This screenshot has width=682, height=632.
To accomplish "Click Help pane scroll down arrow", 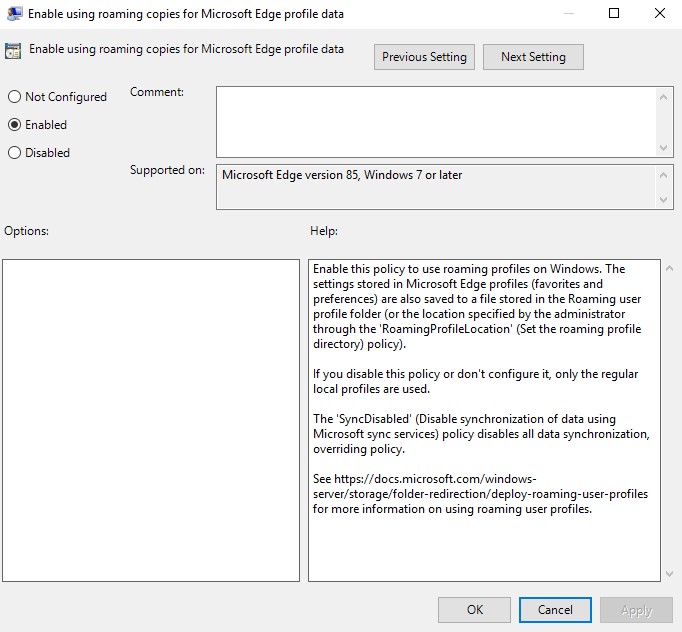I will pos(670,574).
